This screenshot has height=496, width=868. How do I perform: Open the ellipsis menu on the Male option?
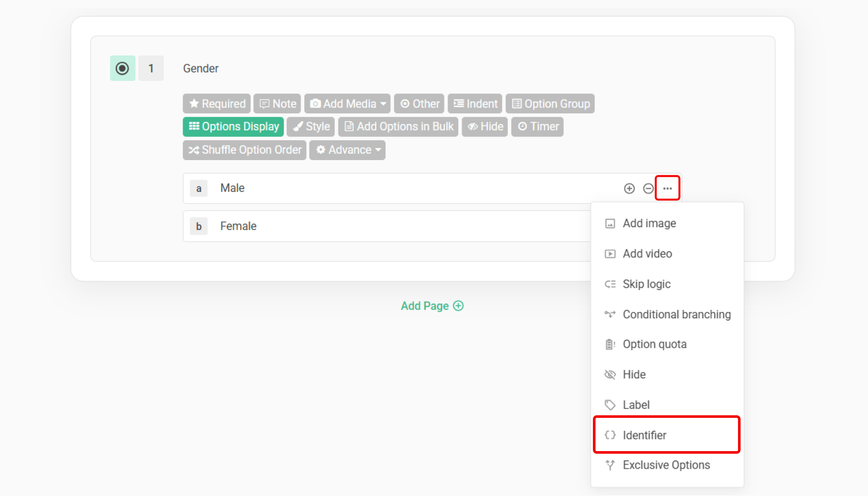(667, 188)
